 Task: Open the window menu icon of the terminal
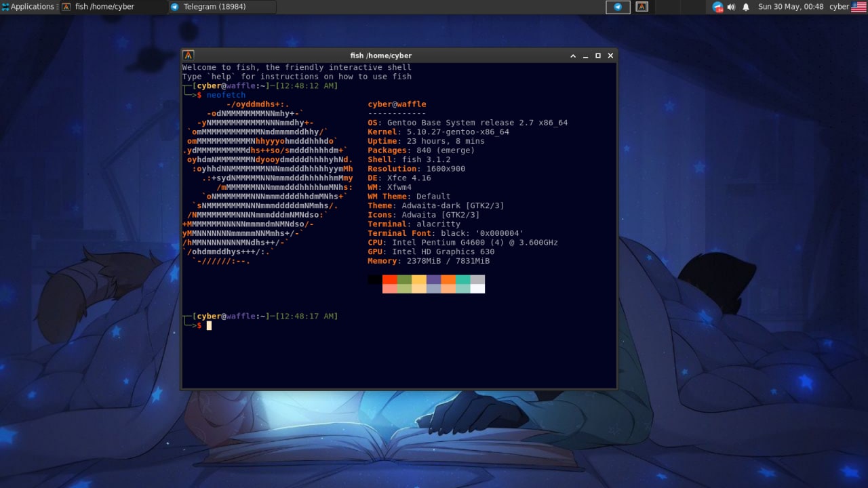click(189, 56)
